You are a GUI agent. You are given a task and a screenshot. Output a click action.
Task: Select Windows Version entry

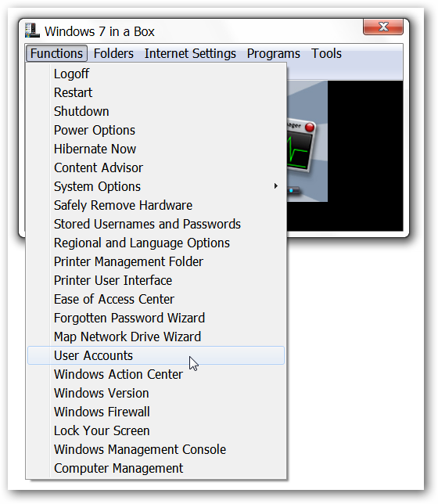coord(156,393)
